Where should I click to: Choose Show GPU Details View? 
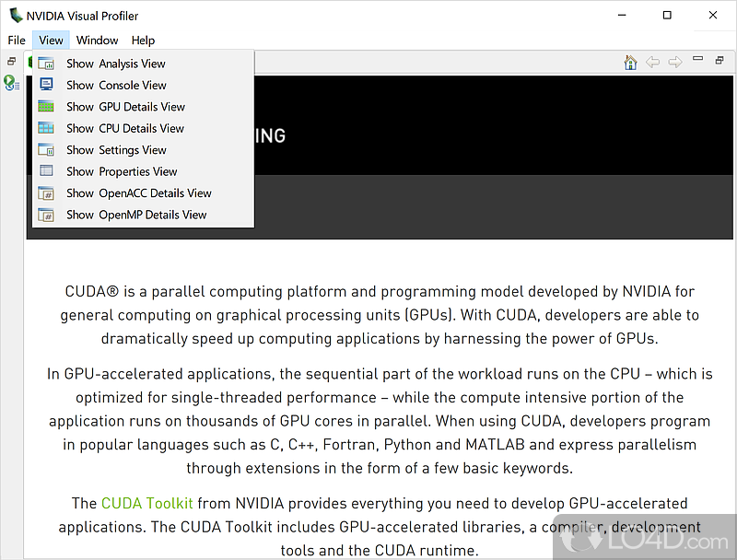(143, 107)
